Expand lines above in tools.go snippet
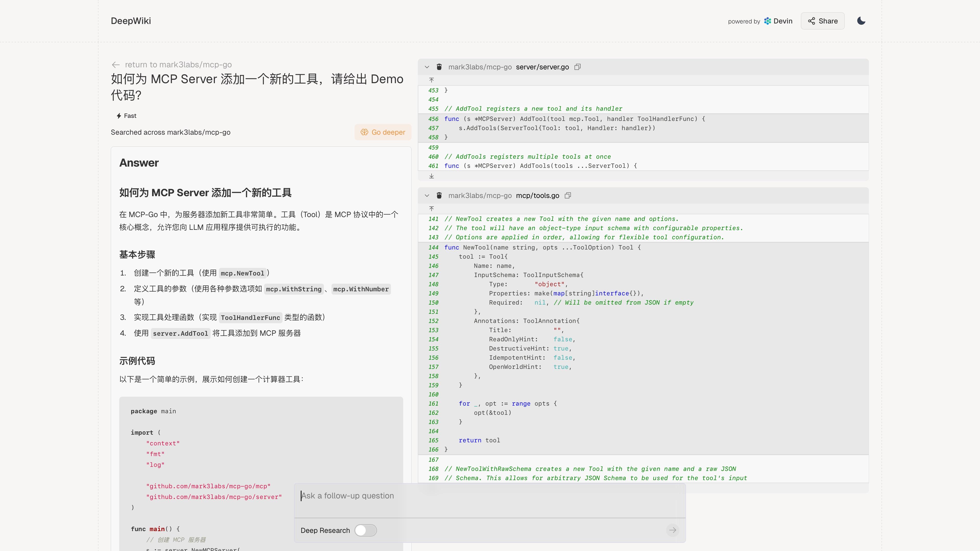 click(431, 208)
